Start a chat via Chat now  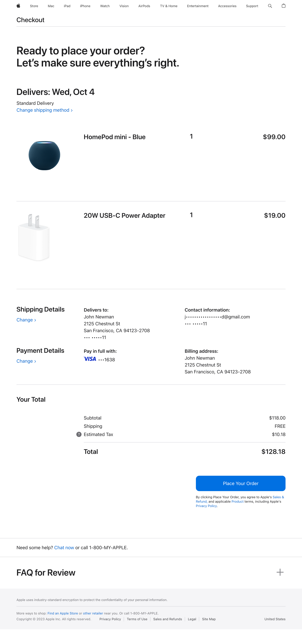coord(64,548)
